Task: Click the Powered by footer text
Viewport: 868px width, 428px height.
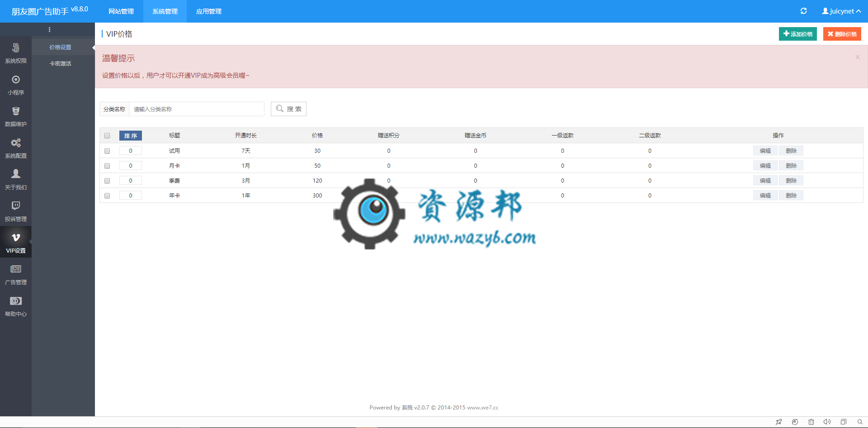Action: [434, 408]
